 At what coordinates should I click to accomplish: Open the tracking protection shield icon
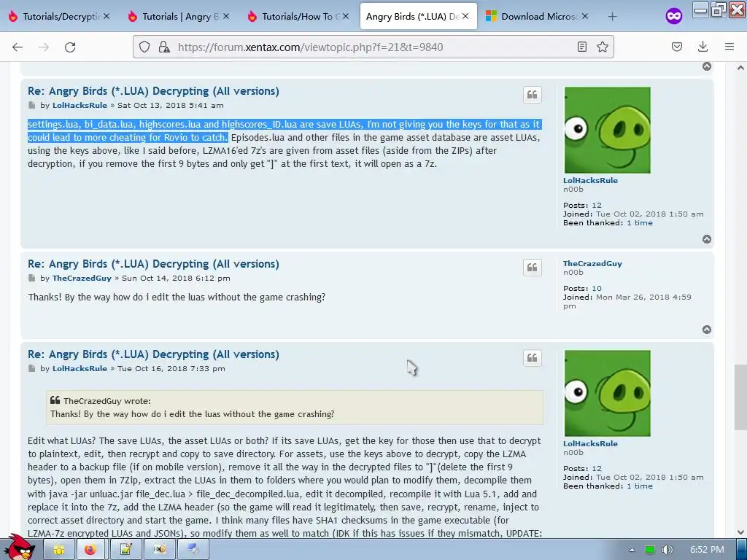tap(144, 47)
